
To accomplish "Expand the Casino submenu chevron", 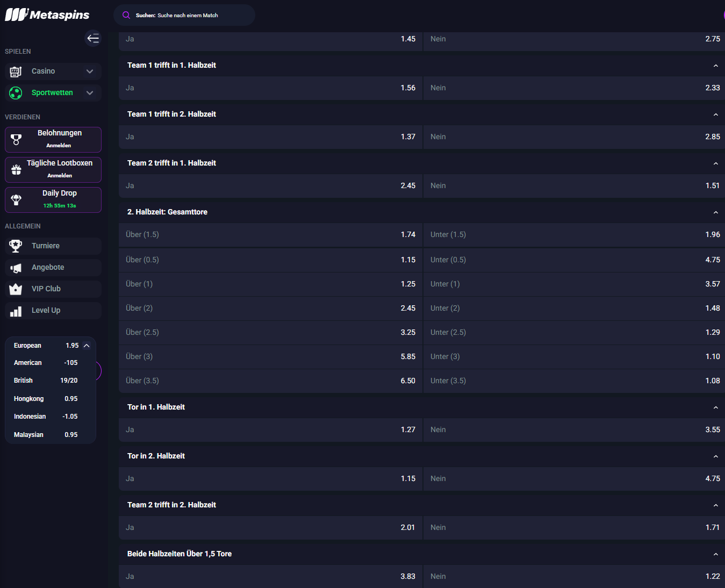I will coord(90,71).
